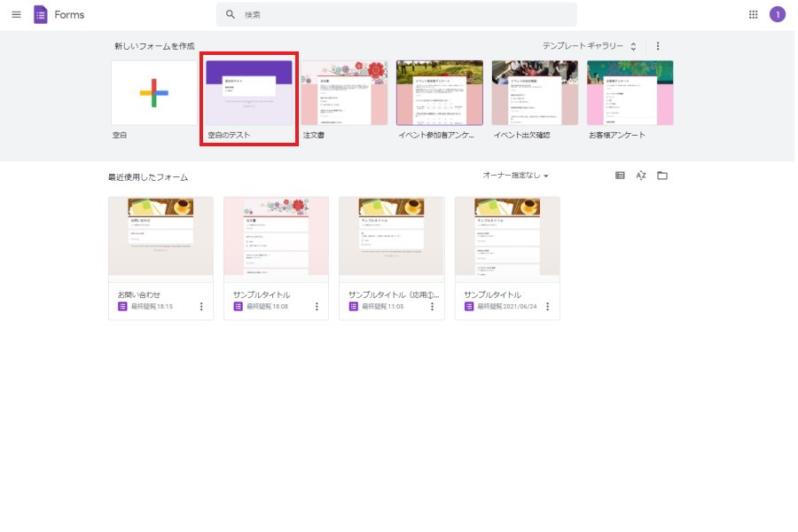Open the file picker folder icon
This screenshot has height=532, width=798.
pos(662,176)
